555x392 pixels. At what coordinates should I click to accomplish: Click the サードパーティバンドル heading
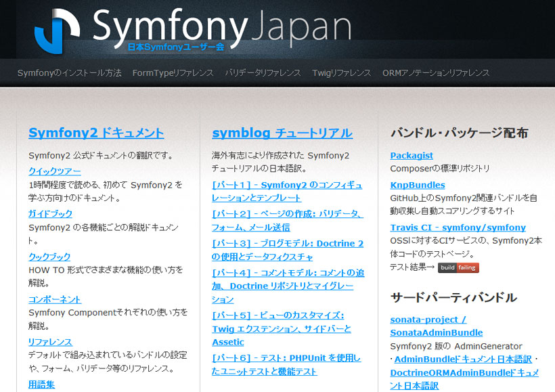[453, 297]
